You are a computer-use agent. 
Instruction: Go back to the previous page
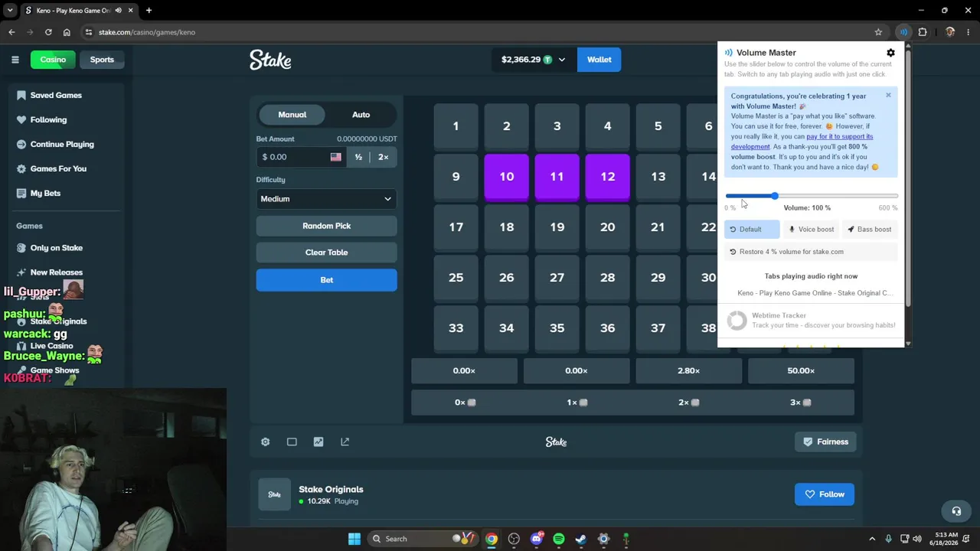coord(11,32)
